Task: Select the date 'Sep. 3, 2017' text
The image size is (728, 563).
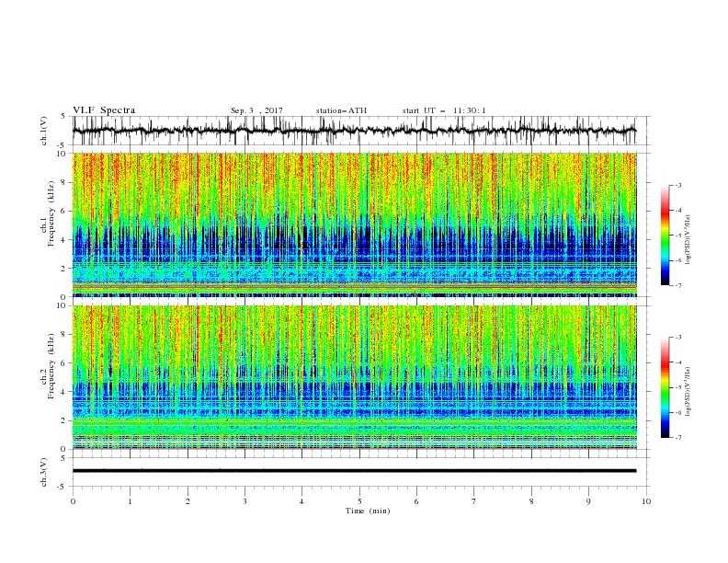Action: [x=256, y=110]
